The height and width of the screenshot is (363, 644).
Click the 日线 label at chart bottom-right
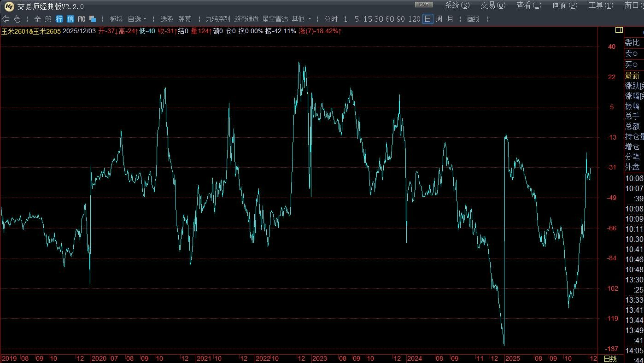(x=610, y=358)
